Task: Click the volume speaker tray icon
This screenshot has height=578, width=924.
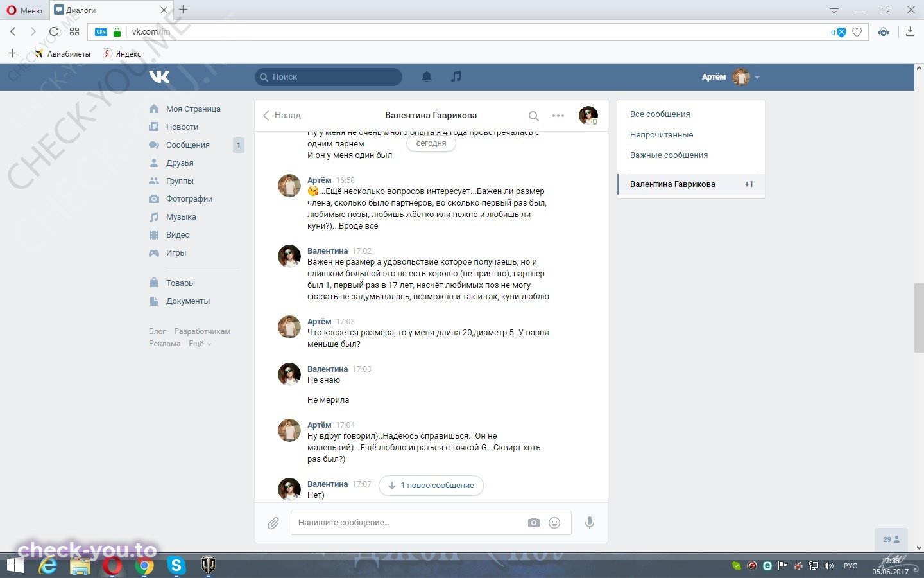Action: click(x=828, y=566)
